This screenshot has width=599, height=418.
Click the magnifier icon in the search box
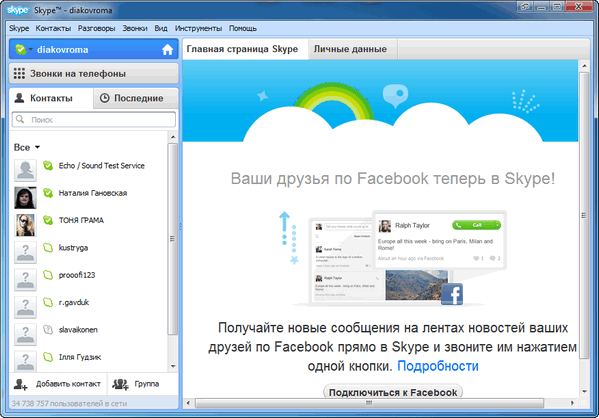(x=20, y=119)
